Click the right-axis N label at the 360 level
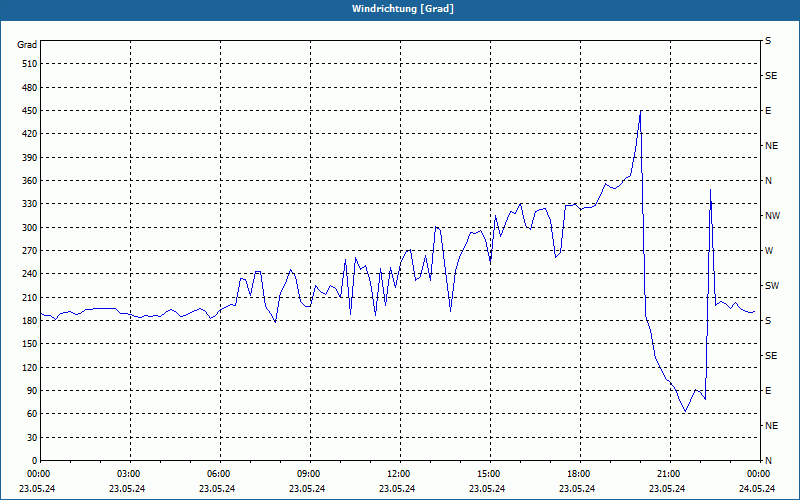The width and height of the screenshot is (800, 500). click(768, 181)
